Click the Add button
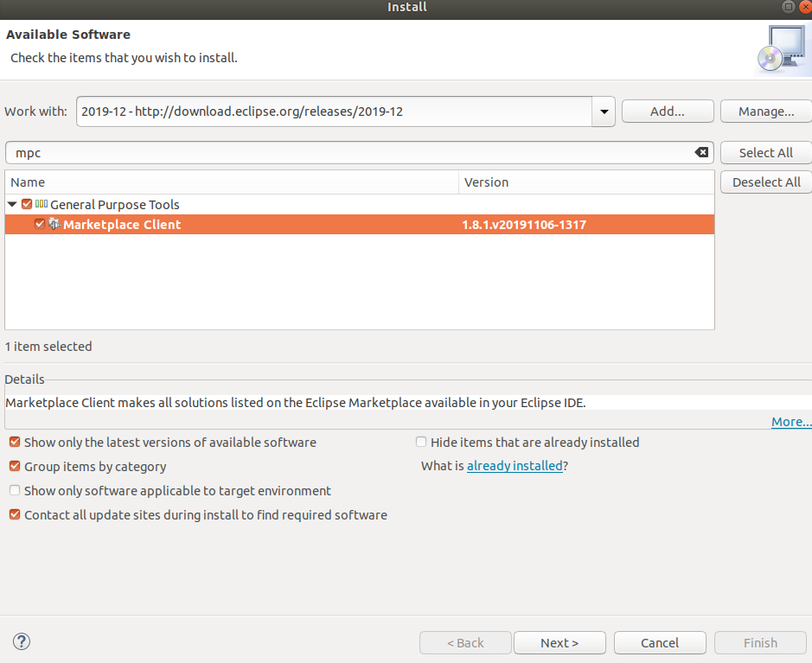Viewport: 812px width, 663px height. pyautogui.click(x=667, y=111)
